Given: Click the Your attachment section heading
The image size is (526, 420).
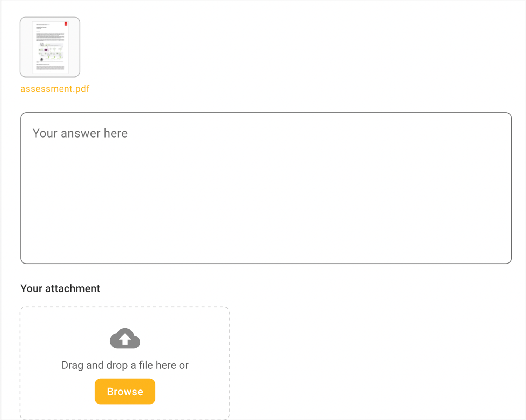Looking at the screenshot, I should coord(60,288).
